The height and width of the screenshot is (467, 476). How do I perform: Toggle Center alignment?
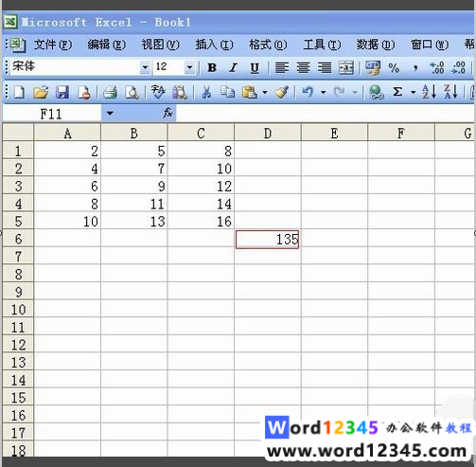(x=303, y=68)
